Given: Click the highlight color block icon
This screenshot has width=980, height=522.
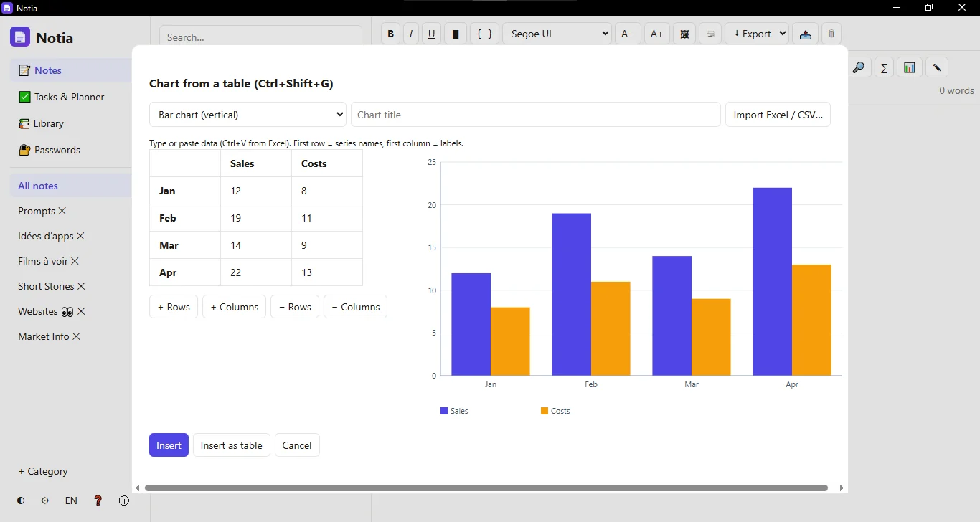Looking at the screenshot, I should pos(456,34).
